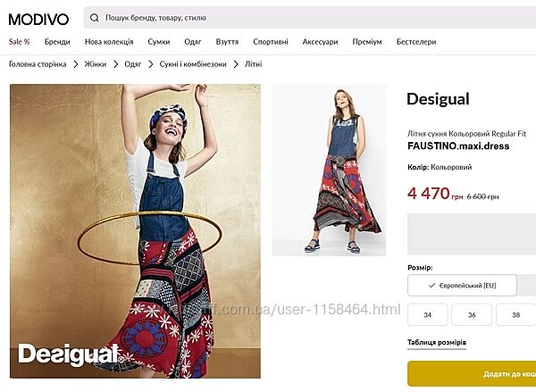Click the Літні breadcrumb link

254,64
